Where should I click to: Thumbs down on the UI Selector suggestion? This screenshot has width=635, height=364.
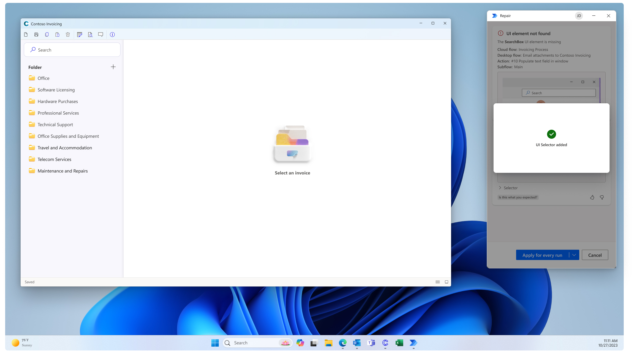click(x=602, y=197)
